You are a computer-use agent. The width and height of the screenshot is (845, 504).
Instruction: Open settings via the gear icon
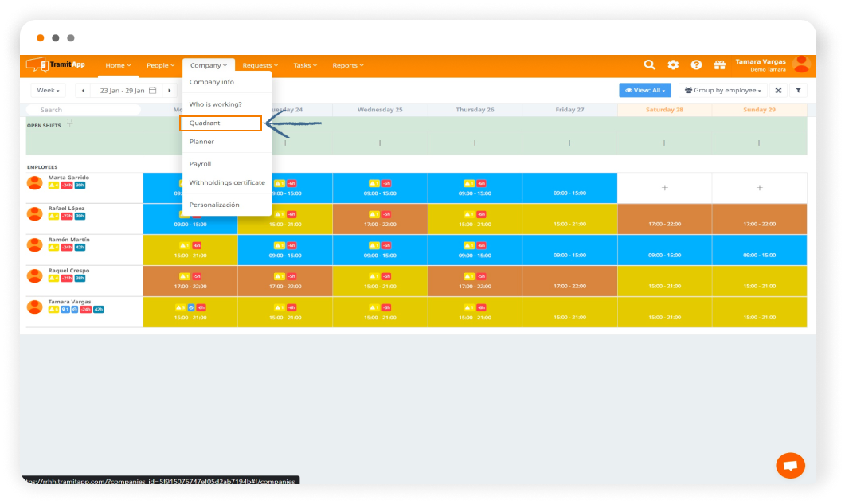click(673, 65)
